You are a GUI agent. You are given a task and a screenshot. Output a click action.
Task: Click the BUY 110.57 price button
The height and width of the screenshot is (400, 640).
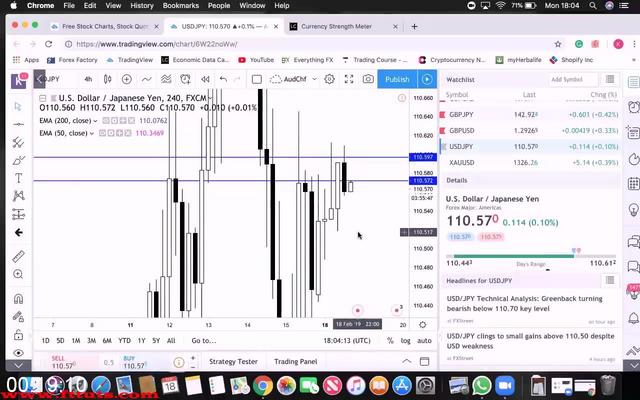pos(145,362)
